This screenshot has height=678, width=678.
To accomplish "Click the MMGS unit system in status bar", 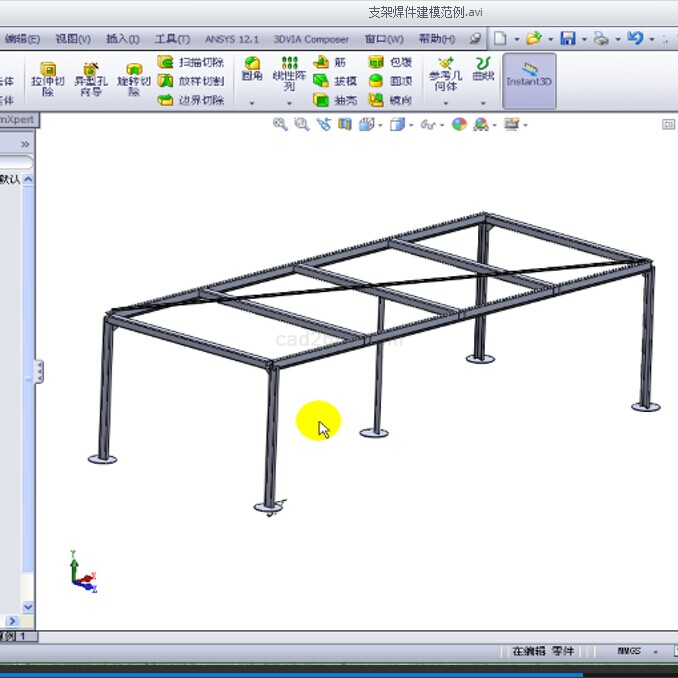I will point(628,651).
